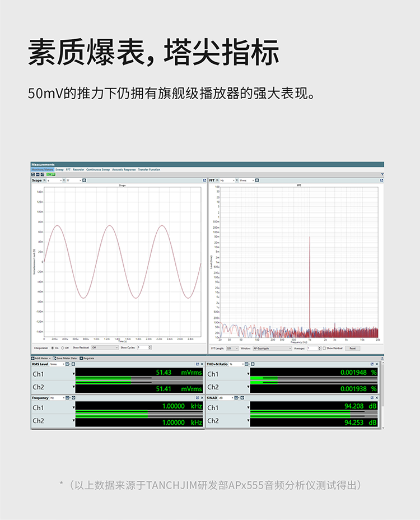Select Interpolated Off radio button
420x520 pixels.
coord(62,348)
